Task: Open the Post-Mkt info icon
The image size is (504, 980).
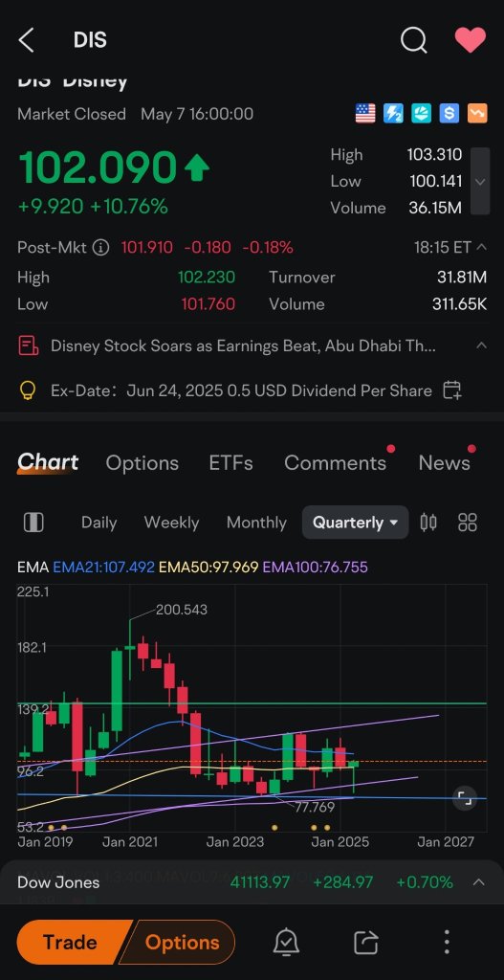Action: [x=100, y=248]
